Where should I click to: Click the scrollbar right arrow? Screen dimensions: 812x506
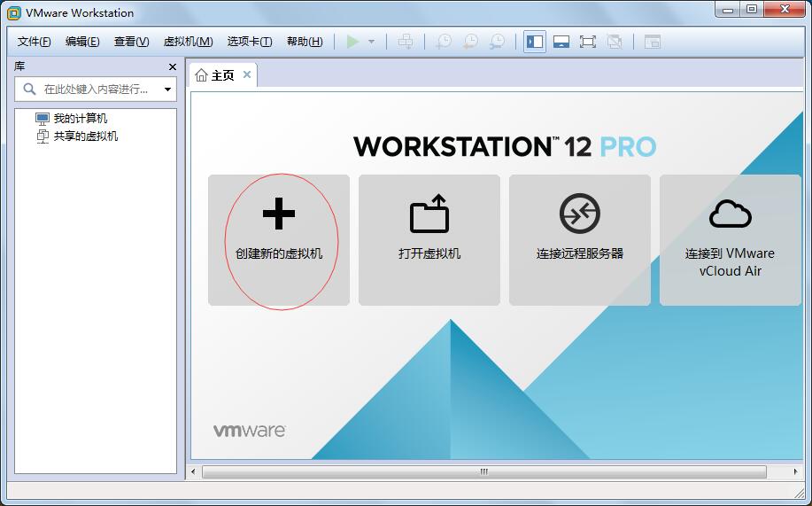(795, 471)
